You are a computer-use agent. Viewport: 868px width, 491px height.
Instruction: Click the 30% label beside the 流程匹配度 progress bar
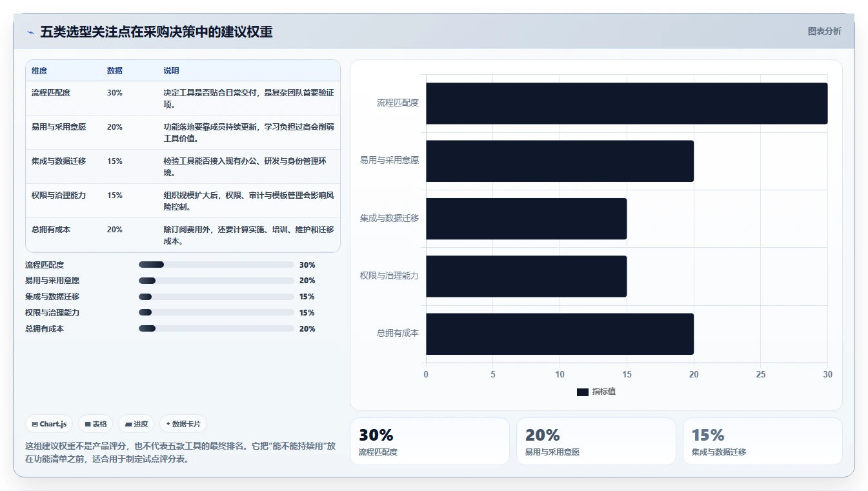307,265
